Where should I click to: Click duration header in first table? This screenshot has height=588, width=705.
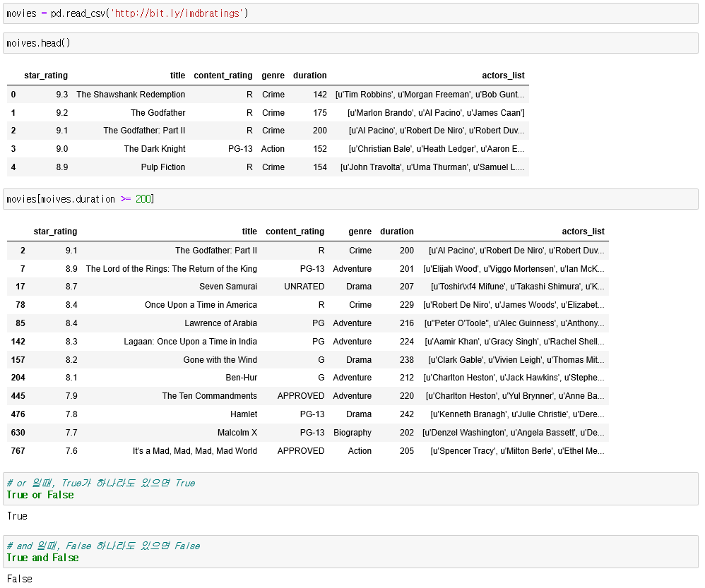pyautogui.click(x=310, y=76)
